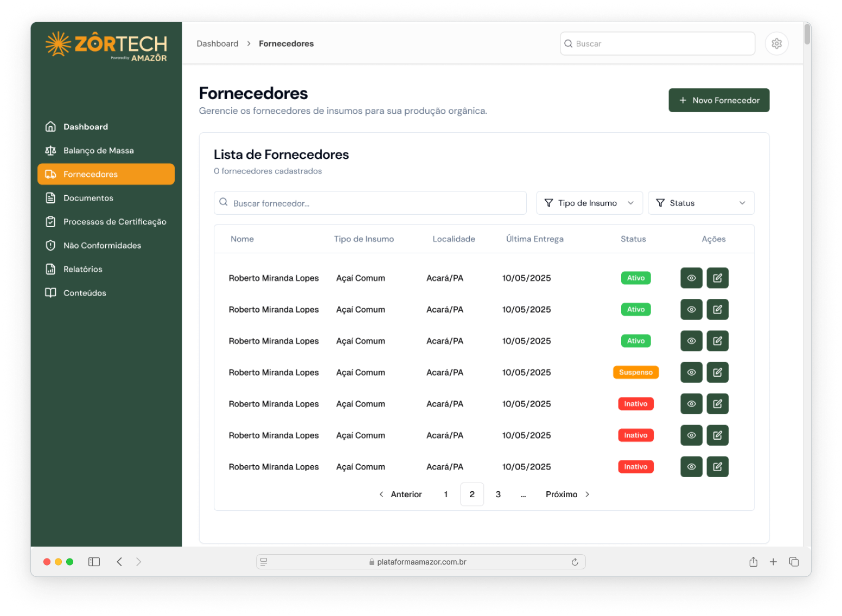
Task: Click the browser share icon
Action: click(x=753, y=562)
